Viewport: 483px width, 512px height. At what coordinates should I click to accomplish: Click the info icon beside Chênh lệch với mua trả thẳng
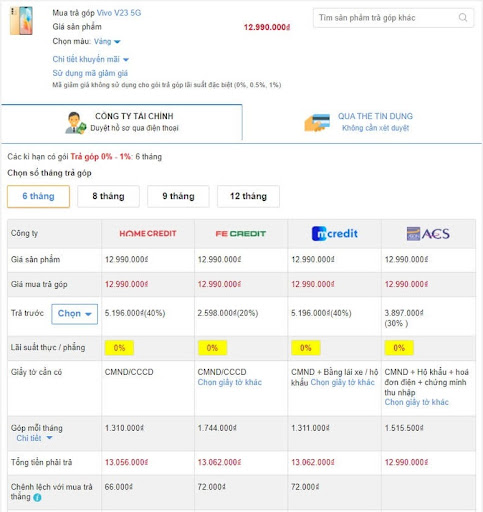37,498
